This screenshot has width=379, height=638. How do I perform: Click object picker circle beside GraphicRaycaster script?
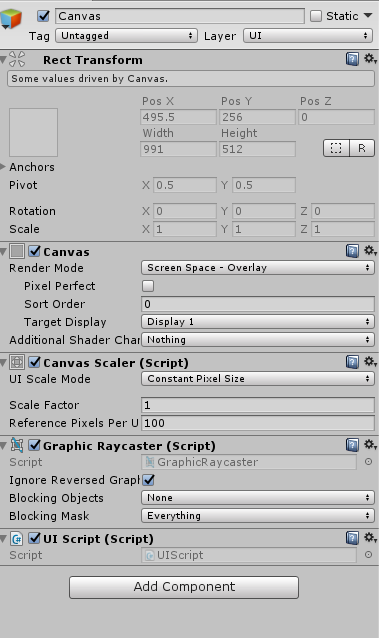368,462
